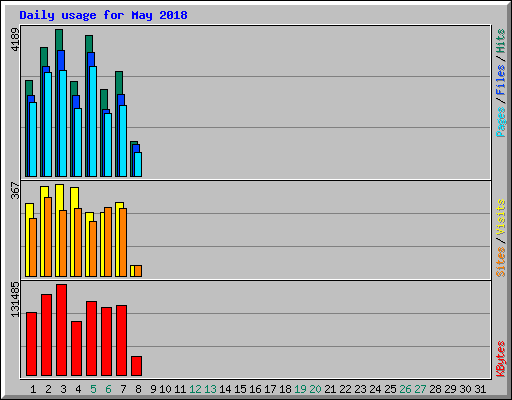
Task: Click the day 23 axis label
Action: pos(360,389)
